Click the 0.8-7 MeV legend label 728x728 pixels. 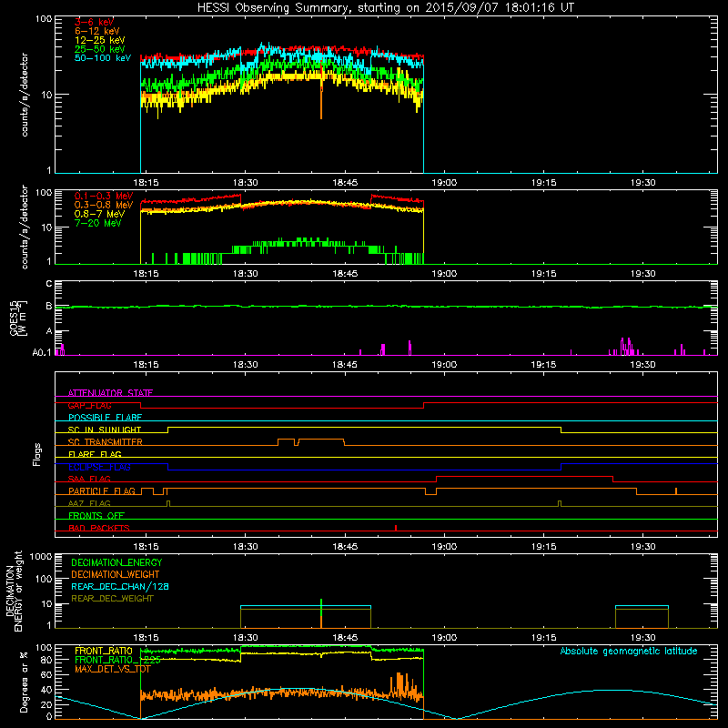click(100, 214)
